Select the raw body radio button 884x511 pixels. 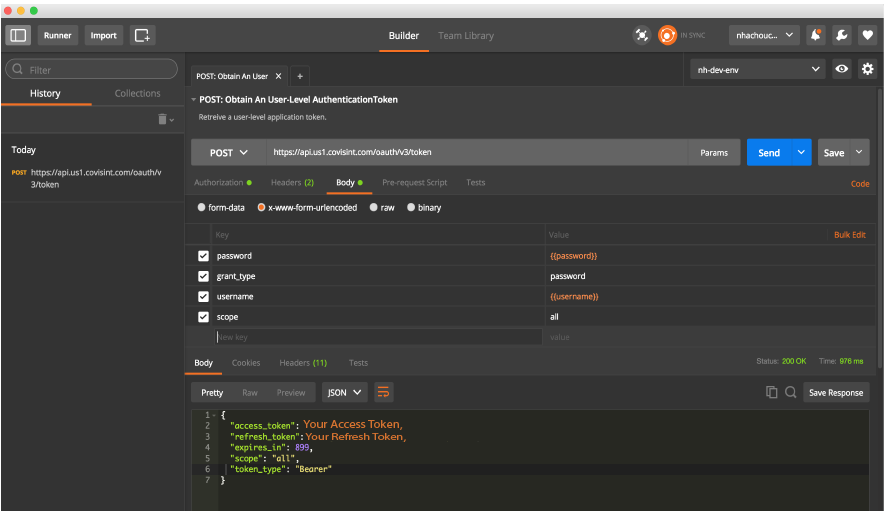coord(374,208)
